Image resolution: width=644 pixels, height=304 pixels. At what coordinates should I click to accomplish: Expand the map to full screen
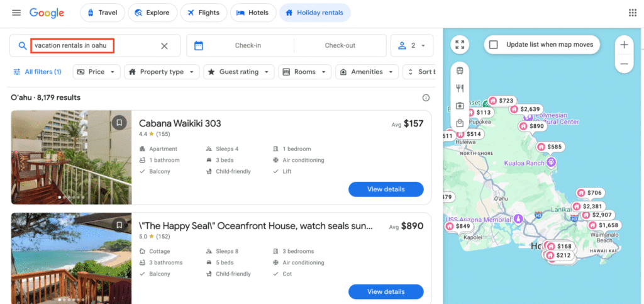point(460,45)
